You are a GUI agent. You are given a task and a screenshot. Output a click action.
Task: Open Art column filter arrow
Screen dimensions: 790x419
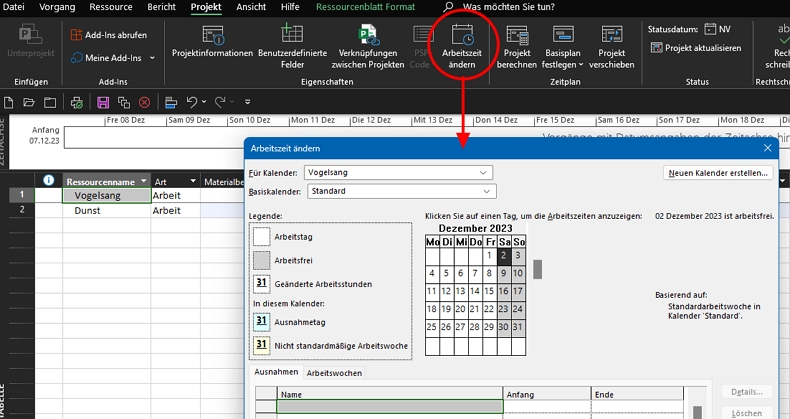193,181
